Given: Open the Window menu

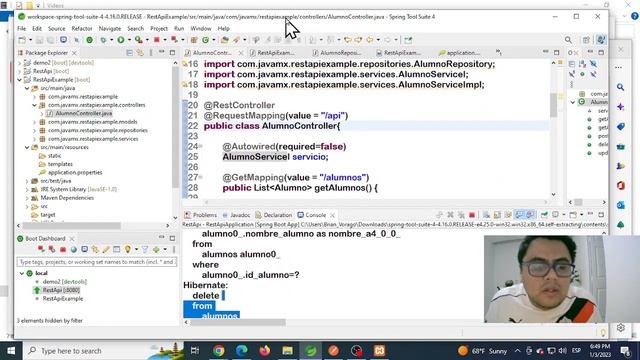Looking at the screenshot, I should (x=201, y=29).
